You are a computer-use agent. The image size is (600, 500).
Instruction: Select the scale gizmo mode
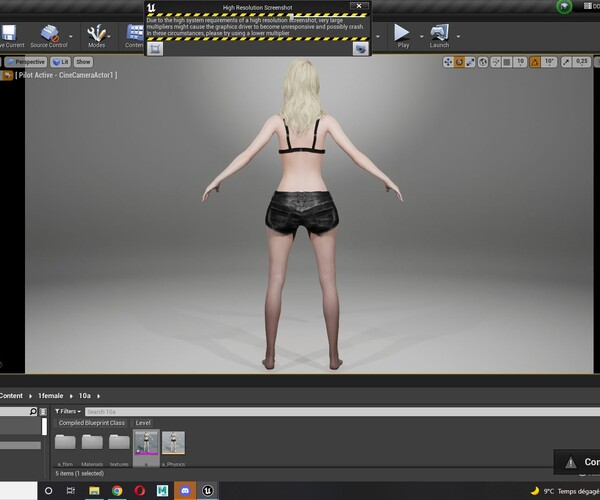[470, 62]
